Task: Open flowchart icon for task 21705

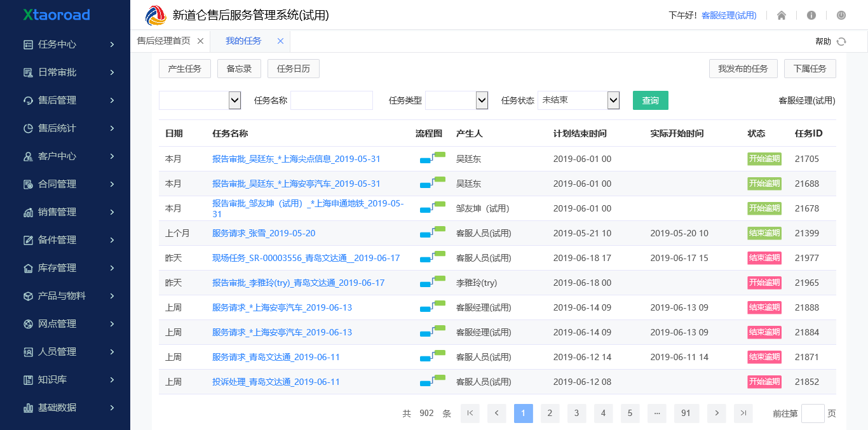Action: click(x=432, y=159)
